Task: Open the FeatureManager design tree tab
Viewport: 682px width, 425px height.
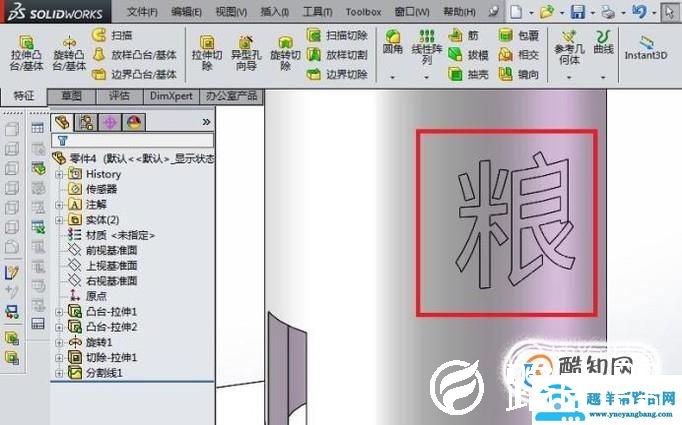Action: 62,123
